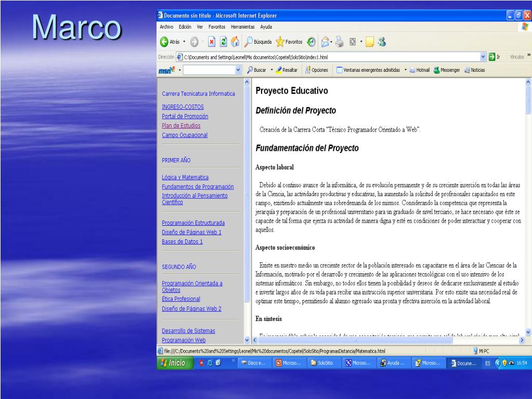Viewport: 532px width, 399px height.
Task: Stop page loading with the red X icon
Action: click(212, 42)
